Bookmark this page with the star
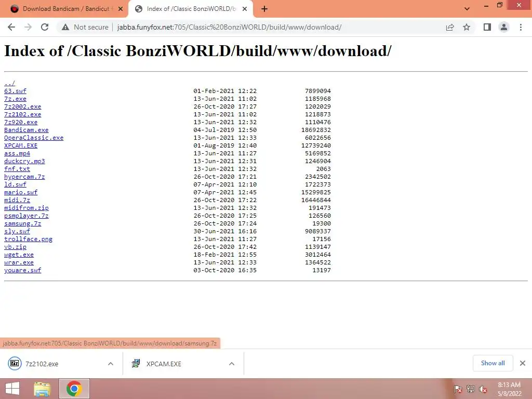This screenshot has width=532, height=399. (467, 27)
